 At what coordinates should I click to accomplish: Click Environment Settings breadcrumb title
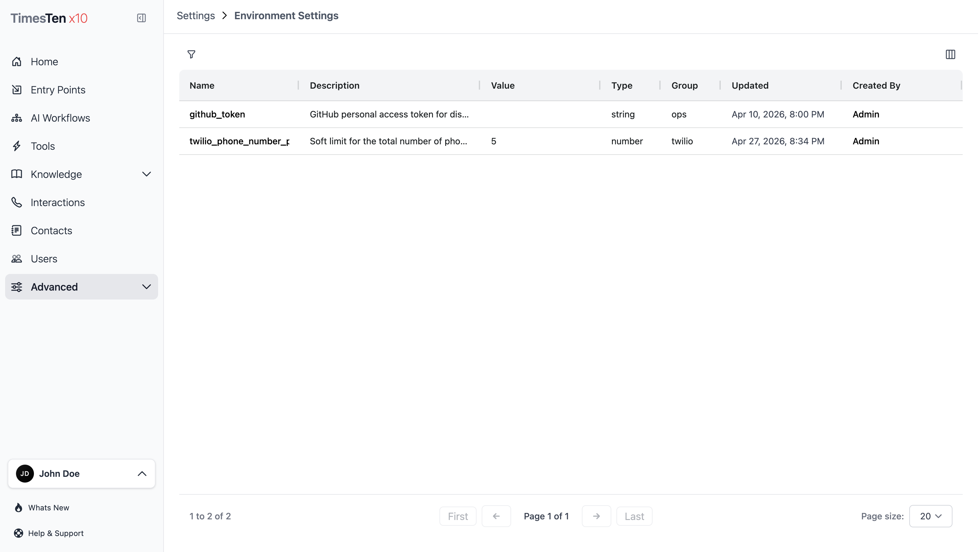coord(286,16)
